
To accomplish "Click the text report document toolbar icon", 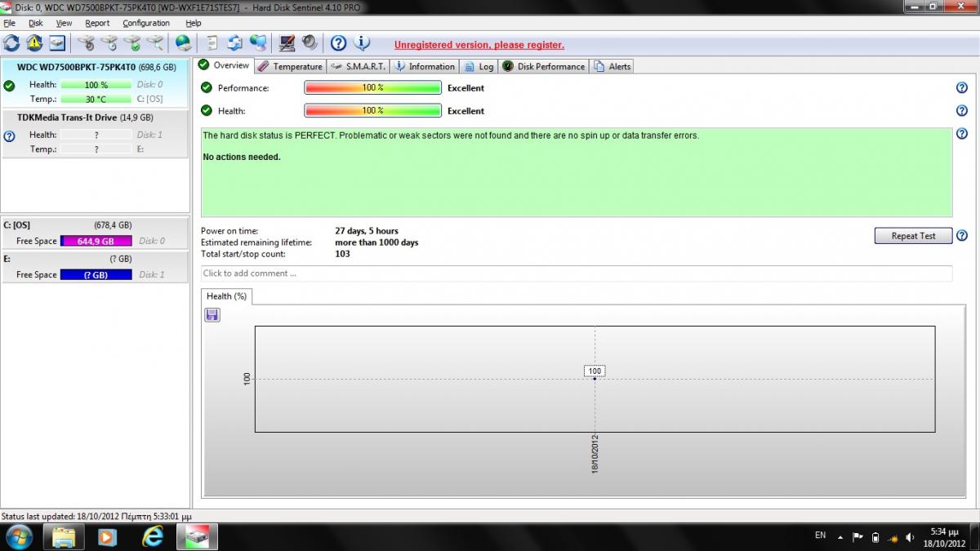I will click(212, 42).
